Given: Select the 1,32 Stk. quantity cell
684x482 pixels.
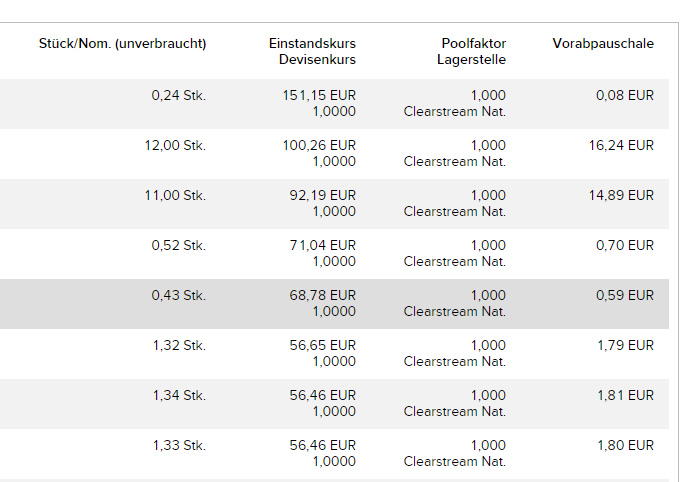Looking at the screenshot, I should 179,346.
